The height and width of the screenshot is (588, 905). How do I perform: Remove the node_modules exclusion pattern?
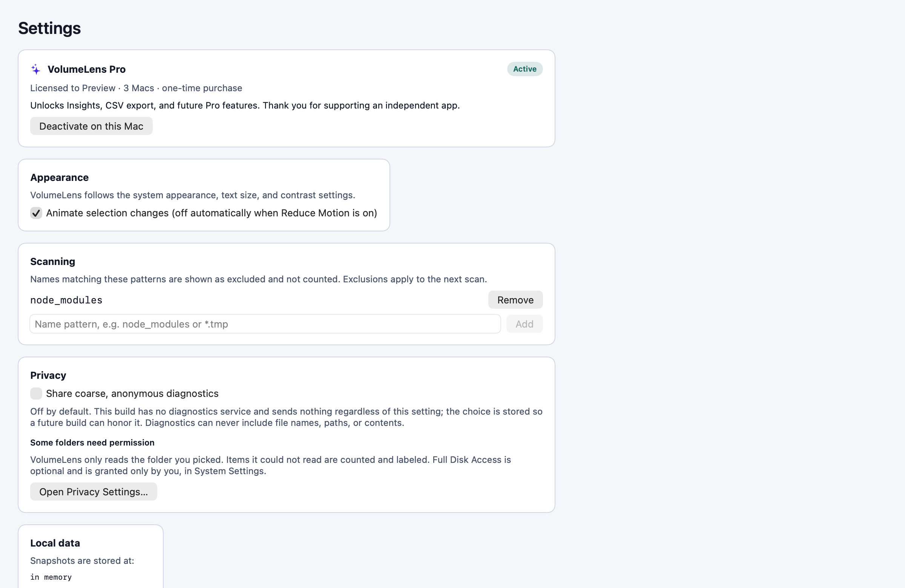point(515,300)
